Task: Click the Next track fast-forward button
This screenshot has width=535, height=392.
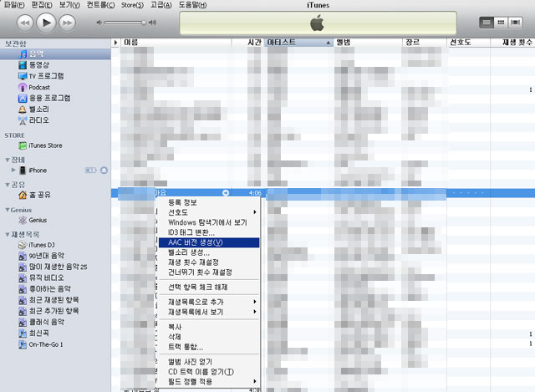Action: pos(67,23)
